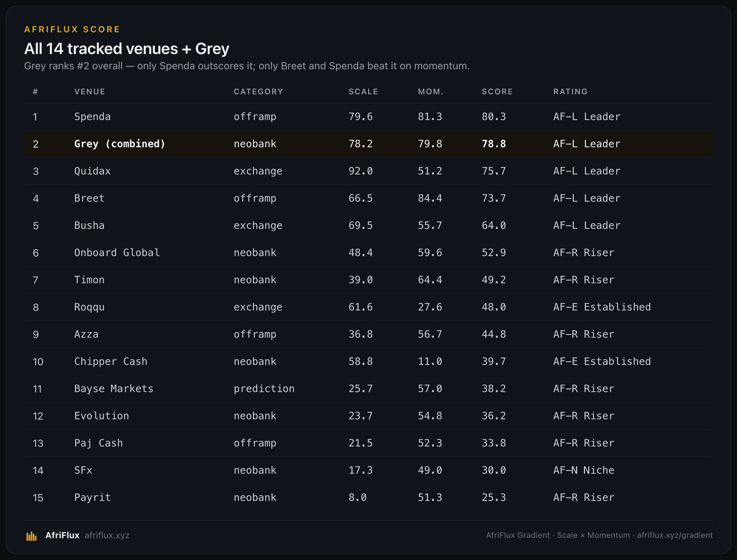Click the RATING column header
737x560 pixels.
tap(570, 91)
